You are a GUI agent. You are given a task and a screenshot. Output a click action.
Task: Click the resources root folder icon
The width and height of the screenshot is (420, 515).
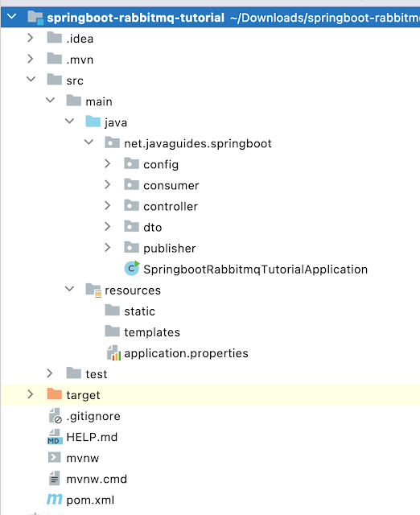93,290
